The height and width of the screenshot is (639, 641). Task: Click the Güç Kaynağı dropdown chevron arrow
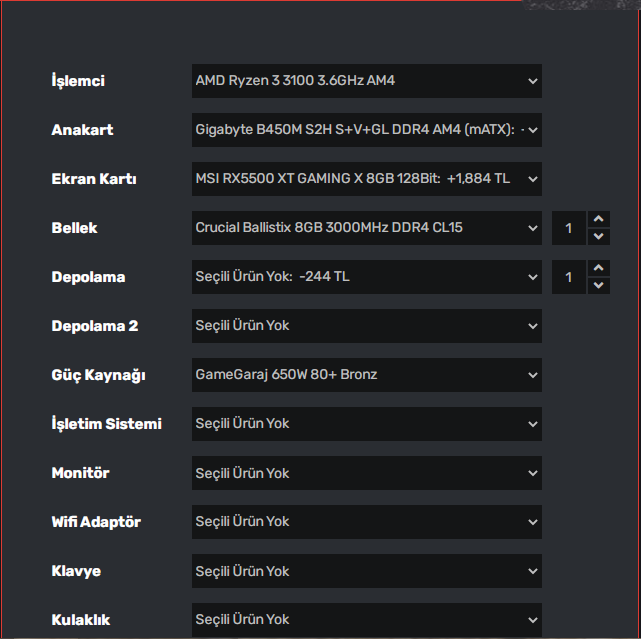[532, 375]
